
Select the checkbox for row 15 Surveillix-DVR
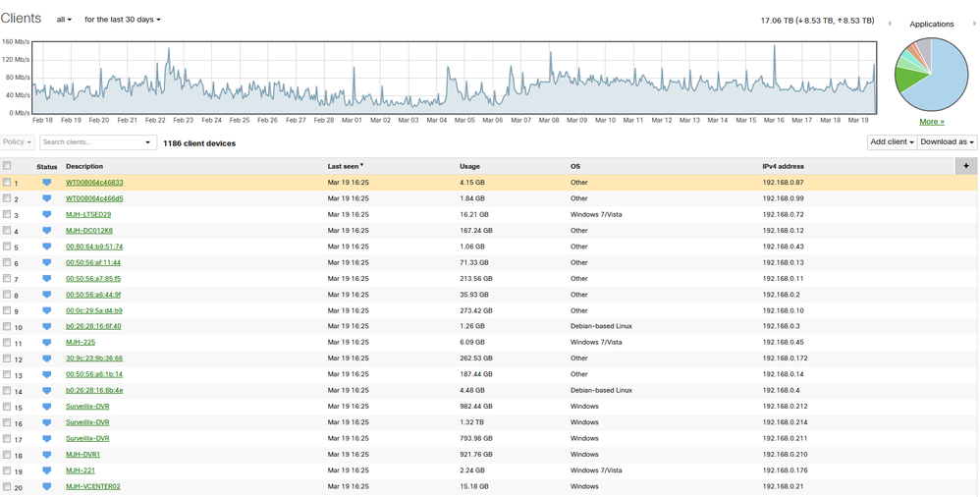tap(7, 407)
